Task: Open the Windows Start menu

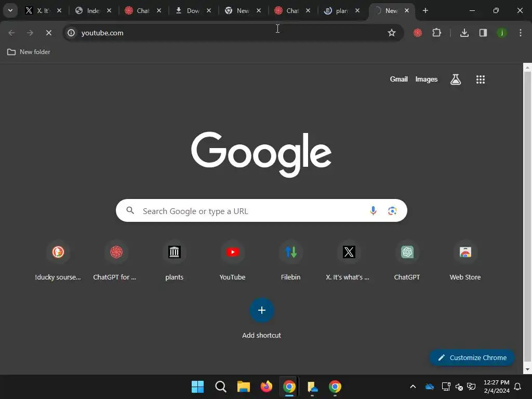Action: coord(197,387)
